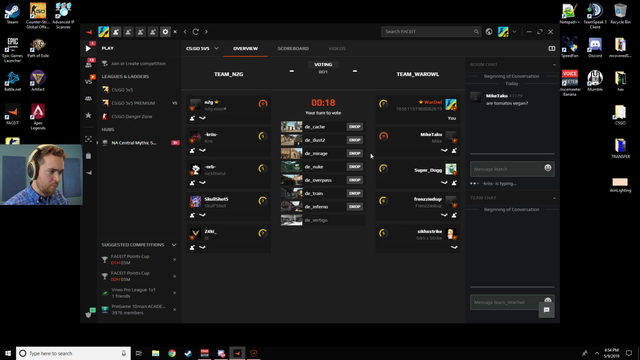The width and height of the screenshot is (640, 360).
Task: Click add friend icon under -kriis-
Action: click(x=192, y=150)
